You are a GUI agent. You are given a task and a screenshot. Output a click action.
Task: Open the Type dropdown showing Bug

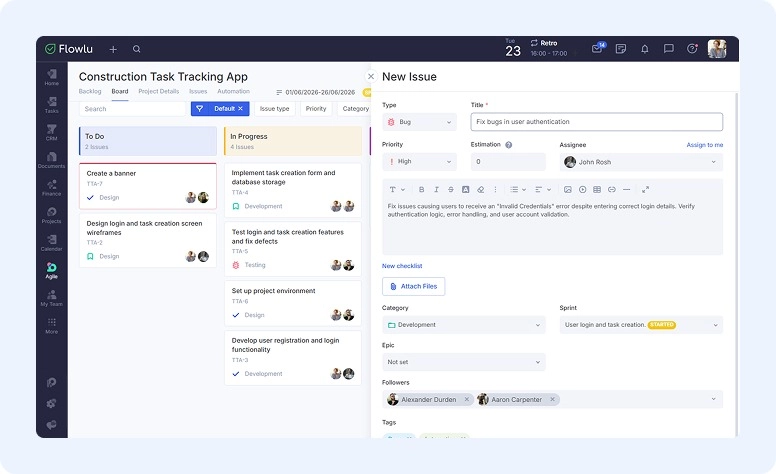[419, 122]
